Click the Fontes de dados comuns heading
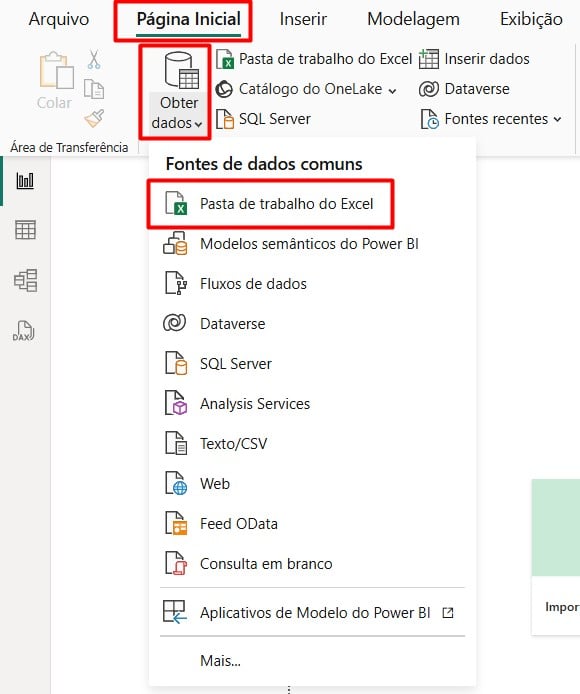 pos(264,164)
